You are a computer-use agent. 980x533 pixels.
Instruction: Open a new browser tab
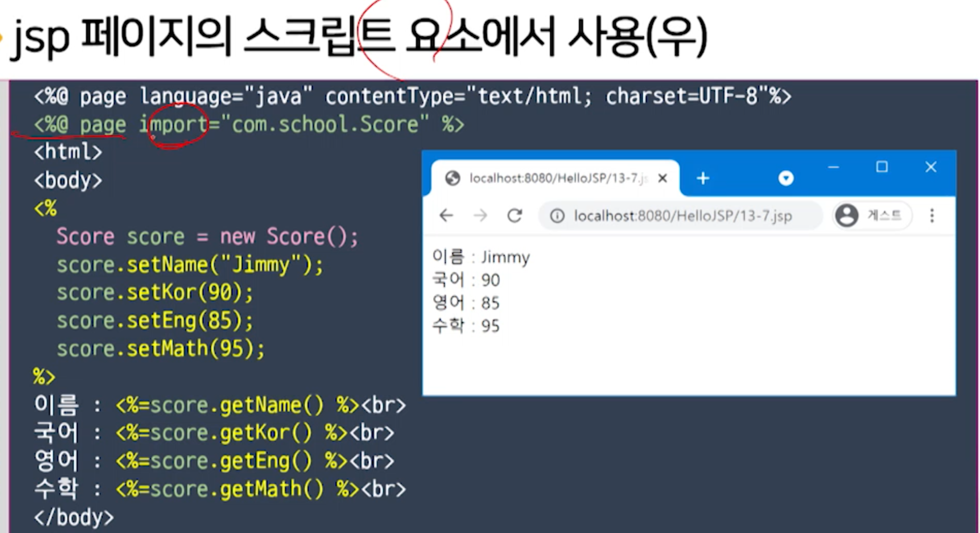pos(703,179)
